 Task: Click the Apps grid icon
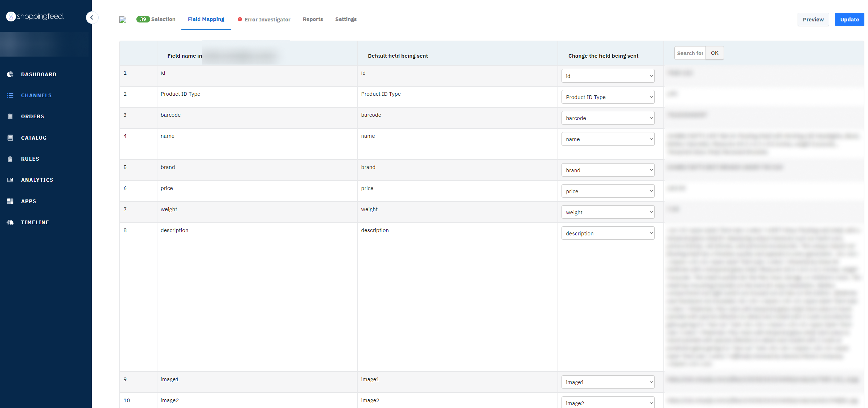(10, 201)
